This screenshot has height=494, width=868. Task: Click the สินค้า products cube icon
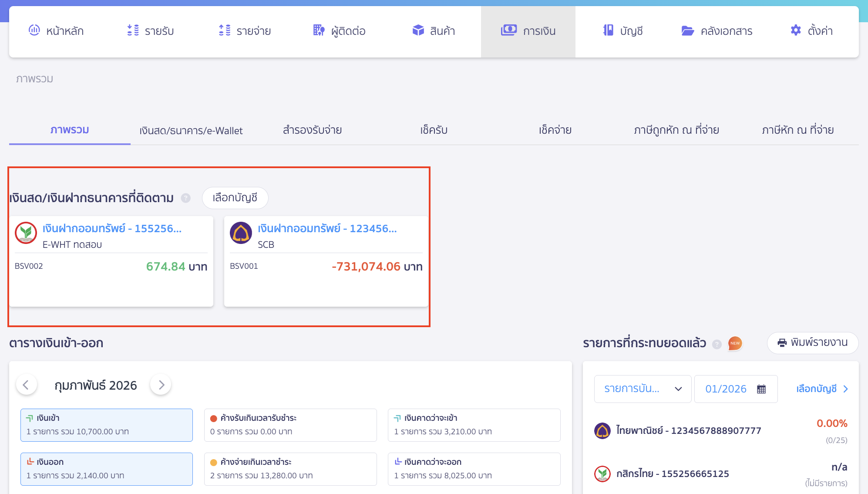click(x=417, y=30)
